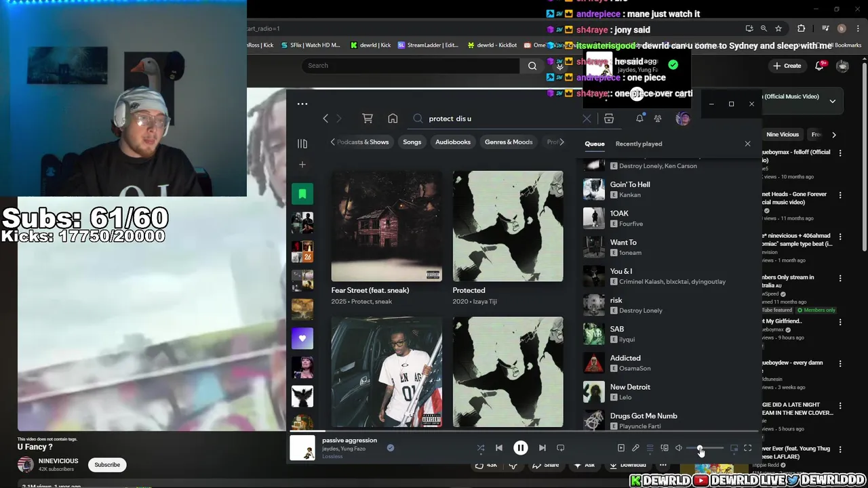Show earlier filter chips with left arrow

pyautogui.click(x=332, y=142)
